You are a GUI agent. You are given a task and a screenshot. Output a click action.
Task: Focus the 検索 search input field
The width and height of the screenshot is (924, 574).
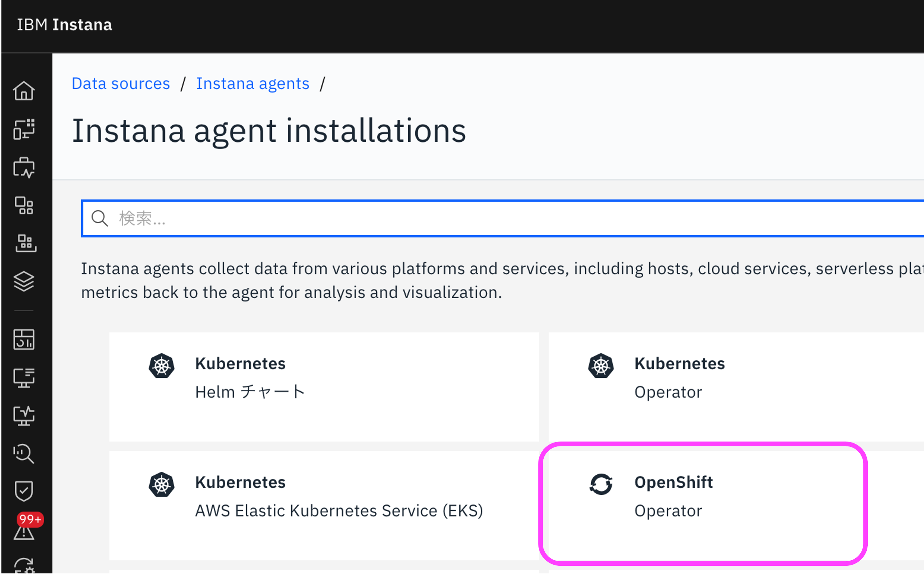point(494,219)
